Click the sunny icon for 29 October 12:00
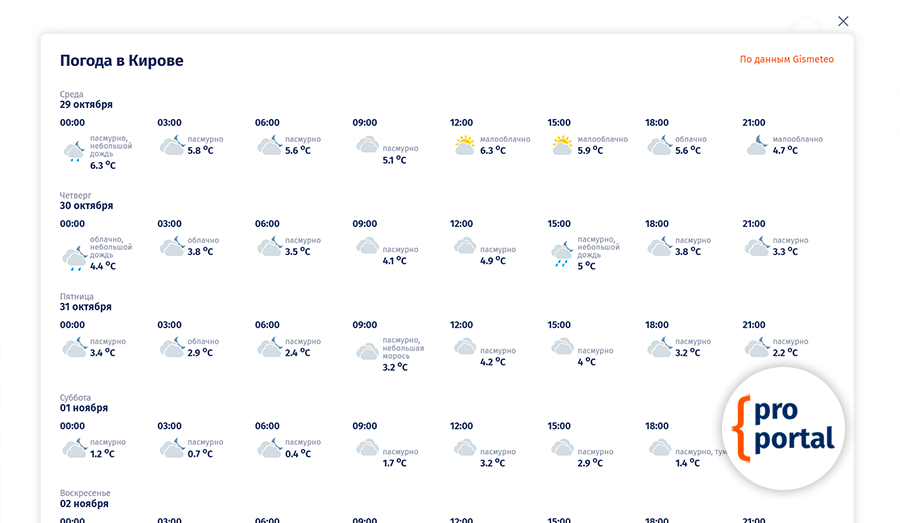This screenshot has width=900, height=523. coord(464,145)
